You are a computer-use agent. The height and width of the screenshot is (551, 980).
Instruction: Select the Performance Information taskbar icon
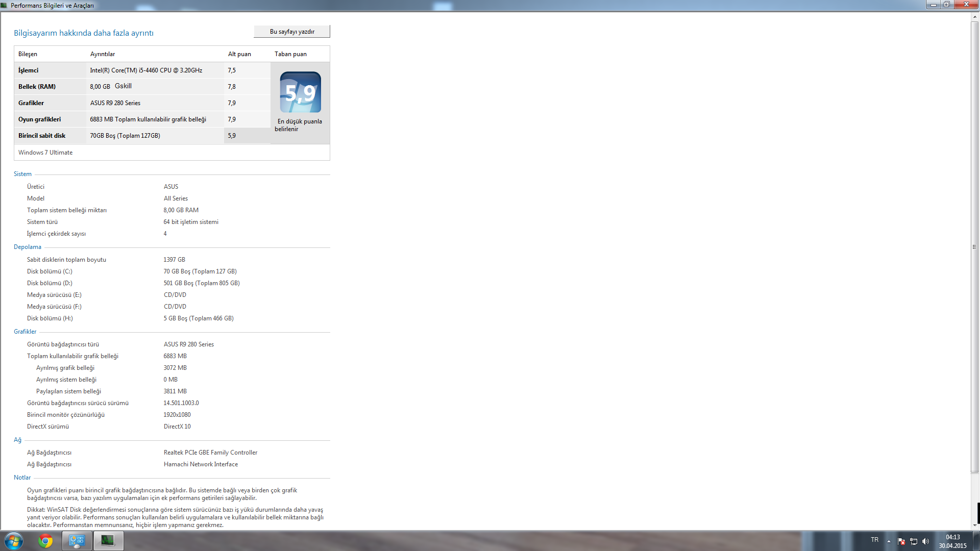(x=108, y=541)
